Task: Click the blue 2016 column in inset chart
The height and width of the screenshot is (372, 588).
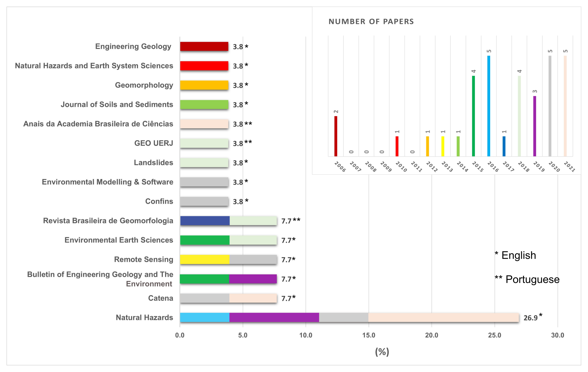Action: coord(489,106)
